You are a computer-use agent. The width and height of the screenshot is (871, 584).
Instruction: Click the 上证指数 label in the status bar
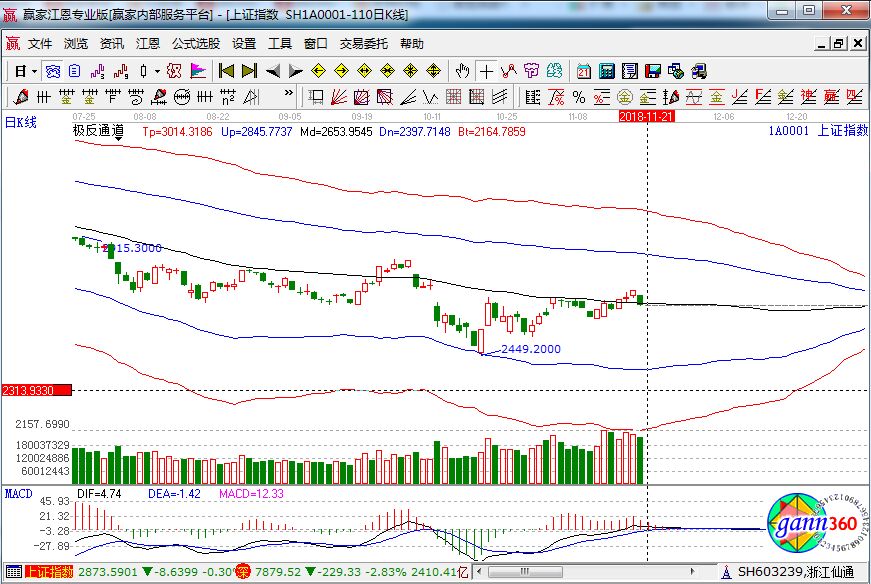point(49,572)
